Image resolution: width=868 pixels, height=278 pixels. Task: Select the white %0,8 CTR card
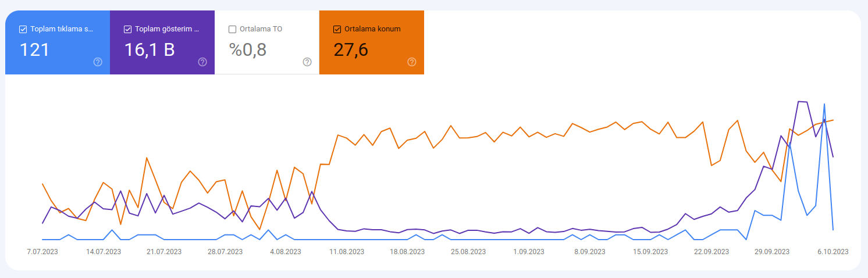click(x=267, y=42)
